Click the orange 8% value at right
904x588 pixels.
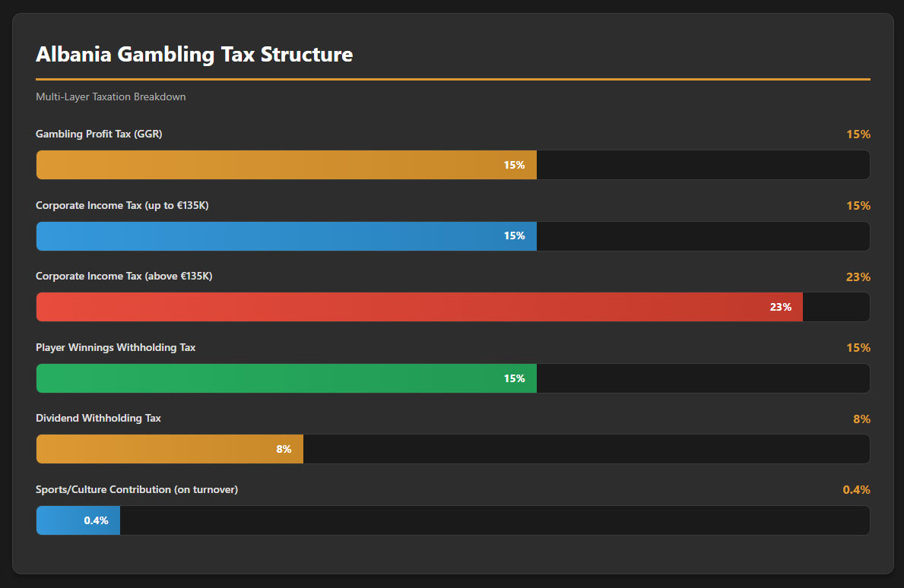click(x=861, y=419)
